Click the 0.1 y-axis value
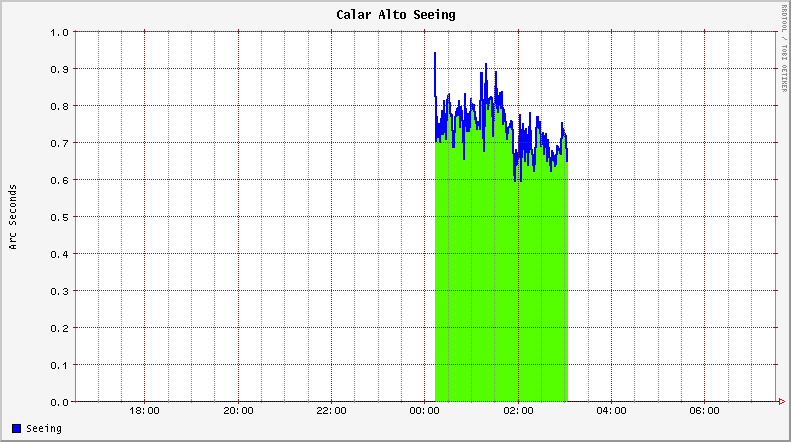This screenshot has height=442, width=791. pos(59,365)
